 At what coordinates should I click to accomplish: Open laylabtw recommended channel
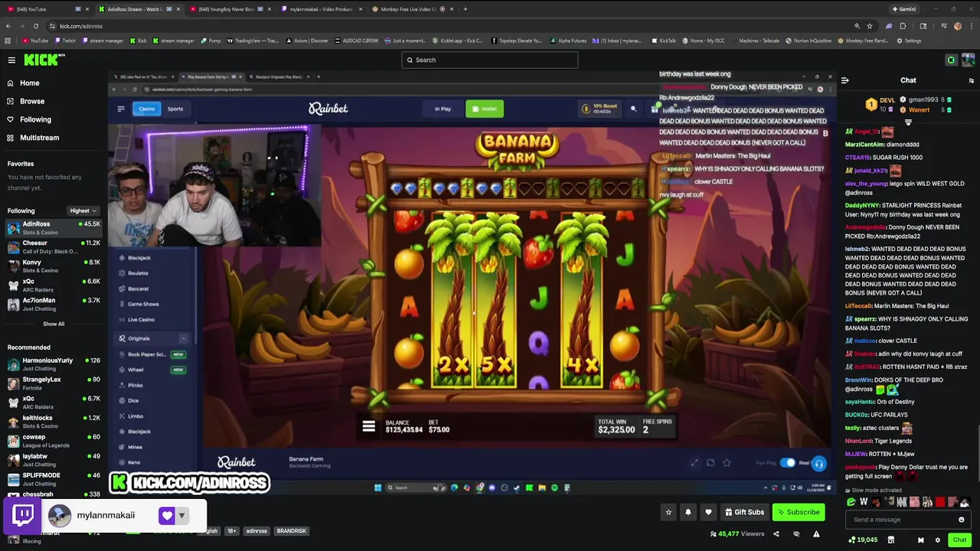click(x=54, y=460)
